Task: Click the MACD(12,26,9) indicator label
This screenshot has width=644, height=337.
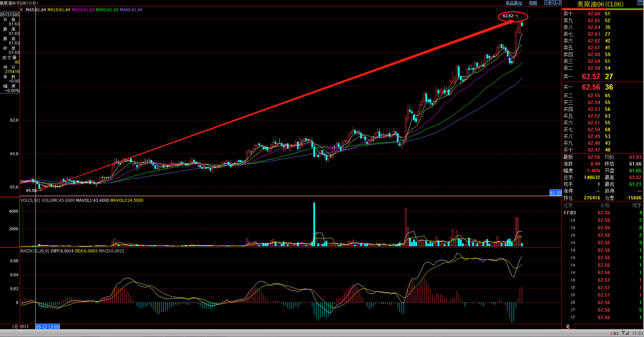Action: point(35,251)
